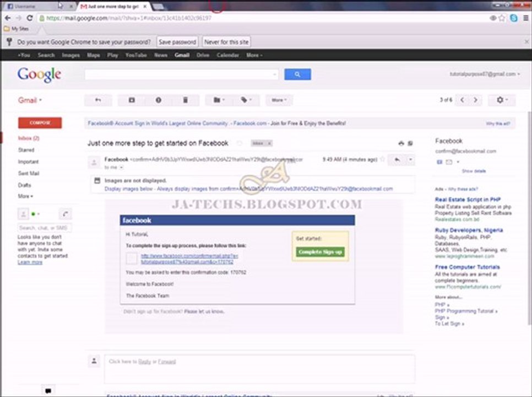This screenshot has height=397, width=532.
Task: Click the 'Why this ad?' link
Action: click(498, 124)
